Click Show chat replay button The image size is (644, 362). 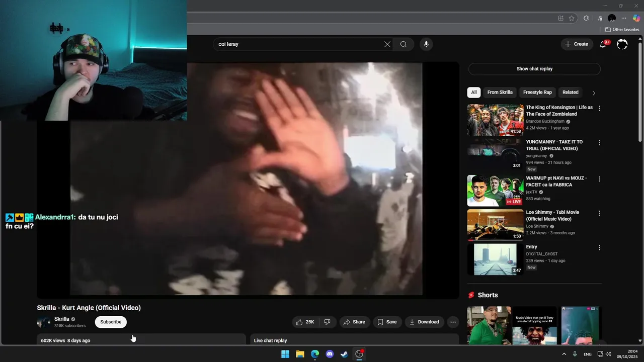(x=534, y=69)
